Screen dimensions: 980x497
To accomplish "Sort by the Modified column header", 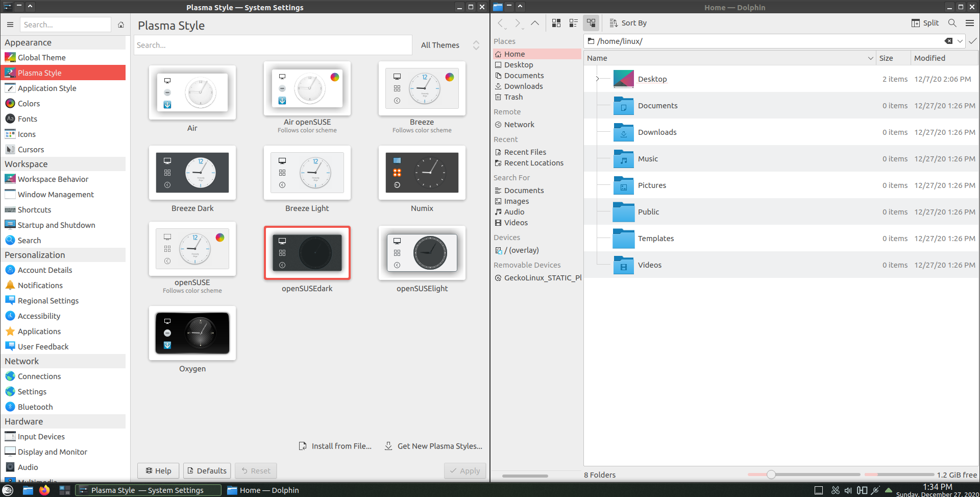I will (x=944, y=58).
